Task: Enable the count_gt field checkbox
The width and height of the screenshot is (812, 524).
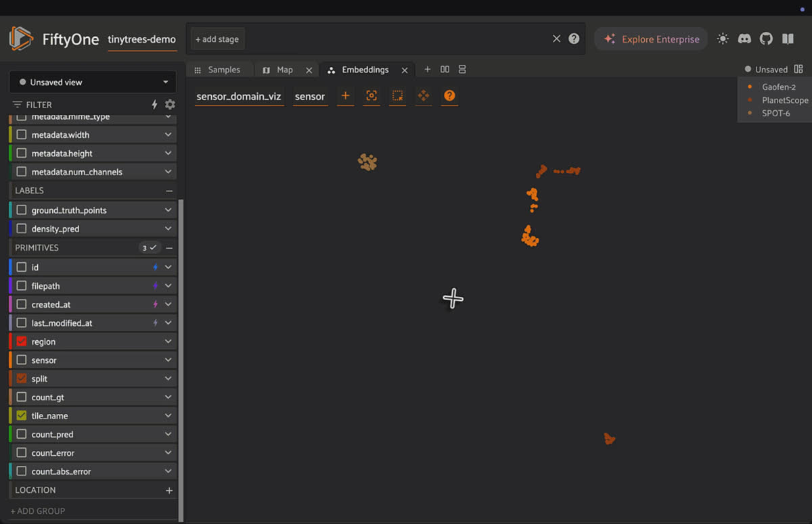Action: point(22,398)
